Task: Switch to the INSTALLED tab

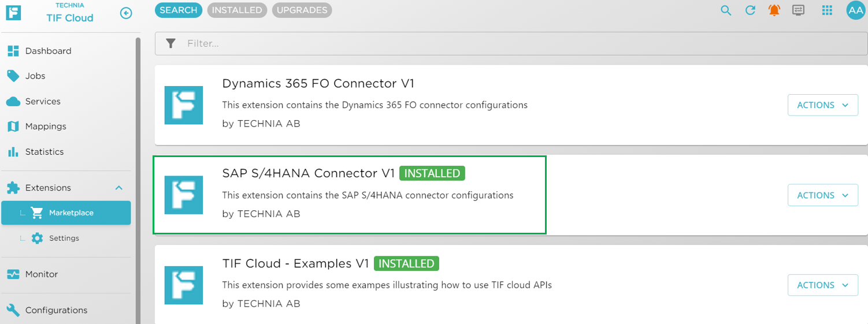Action: pos(237,10)
